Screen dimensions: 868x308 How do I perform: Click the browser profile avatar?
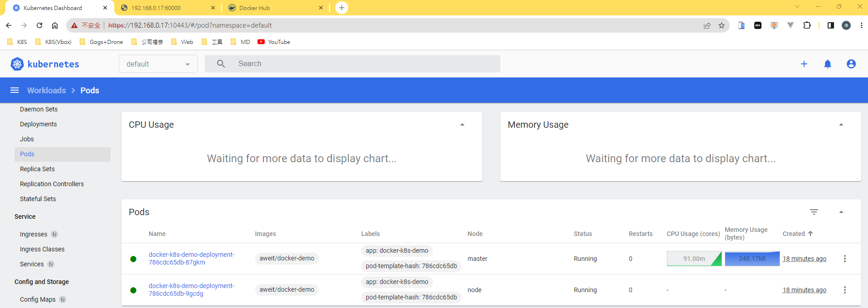coord(846,25)
